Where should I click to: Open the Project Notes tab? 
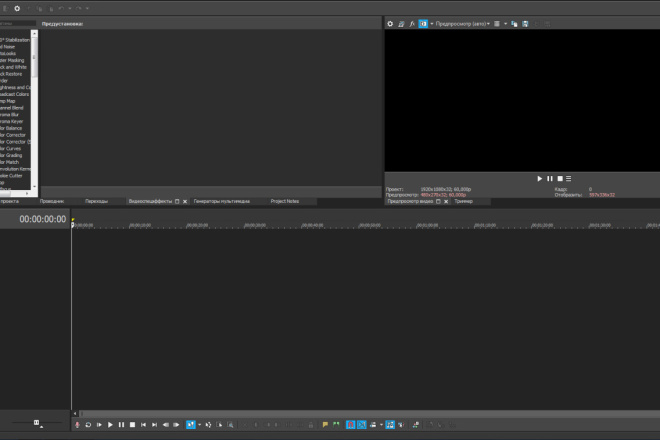pyautogui.click(x=285, y=201)
